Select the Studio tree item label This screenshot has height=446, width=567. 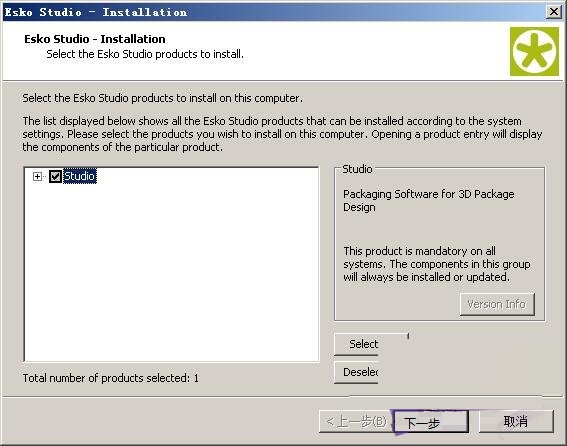tap(80, 176)
